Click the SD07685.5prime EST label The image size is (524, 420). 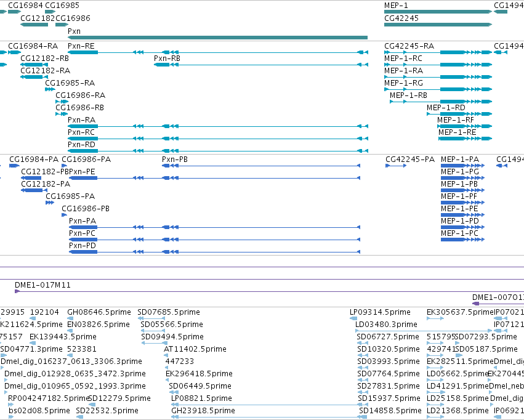pyautogui.click(x=169, y=312)
